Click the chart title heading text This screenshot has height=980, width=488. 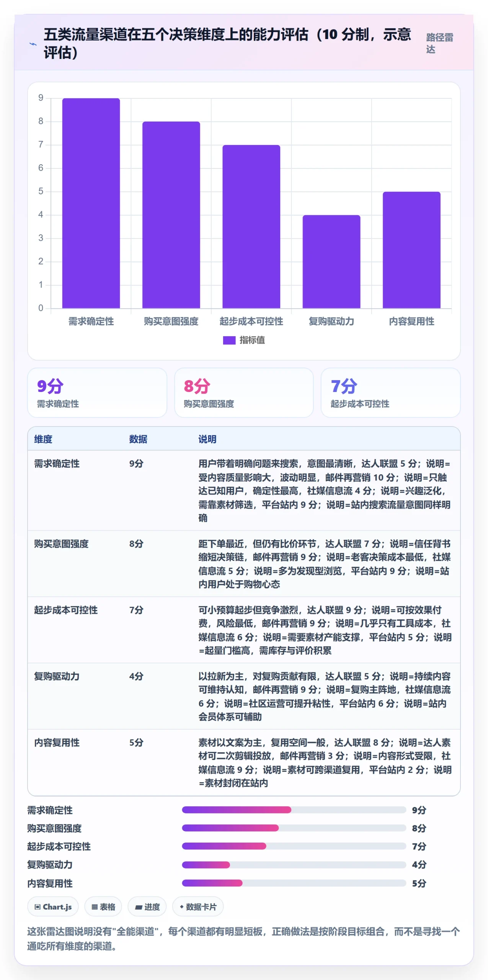(x=227, y=43)
